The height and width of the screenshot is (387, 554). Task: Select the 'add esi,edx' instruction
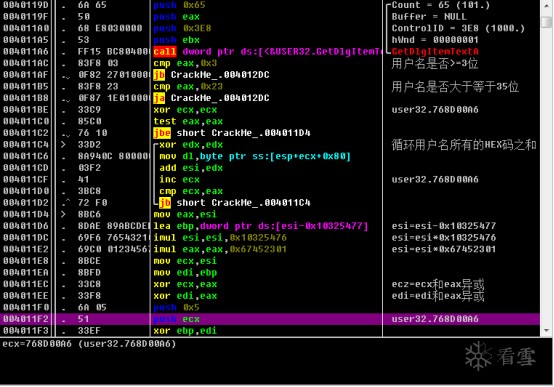pos(191,168)
